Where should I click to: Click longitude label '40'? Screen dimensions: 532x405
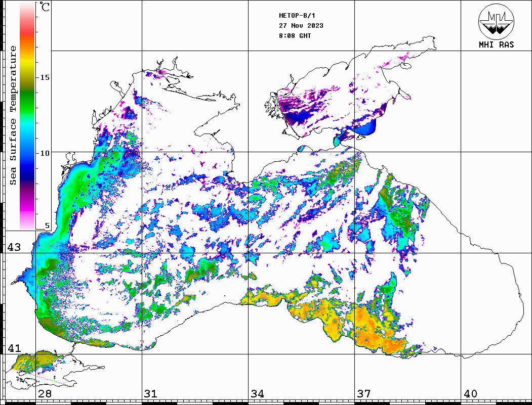click(470, 394)
